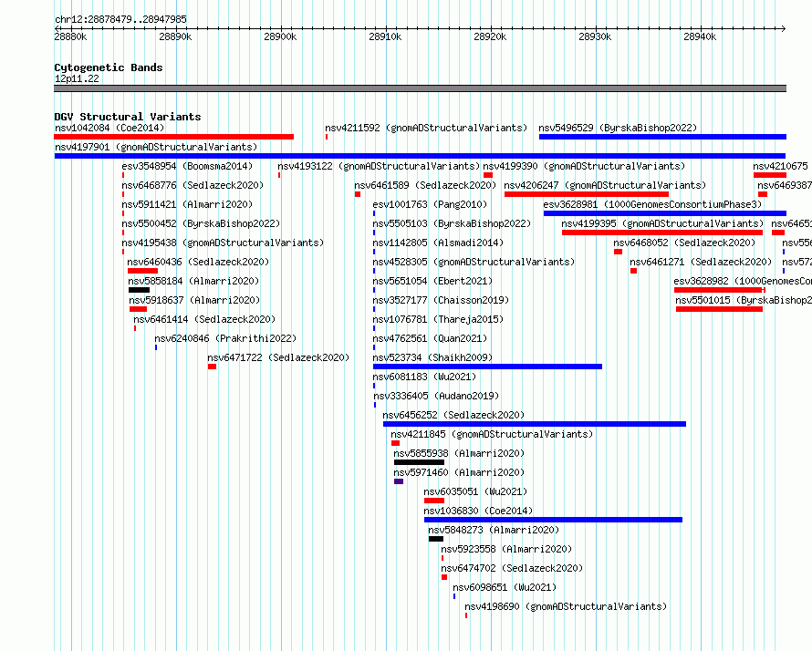Select the purple bar under nsv5971460
This screenshot has height=651, width=812.
click(398, 481)
